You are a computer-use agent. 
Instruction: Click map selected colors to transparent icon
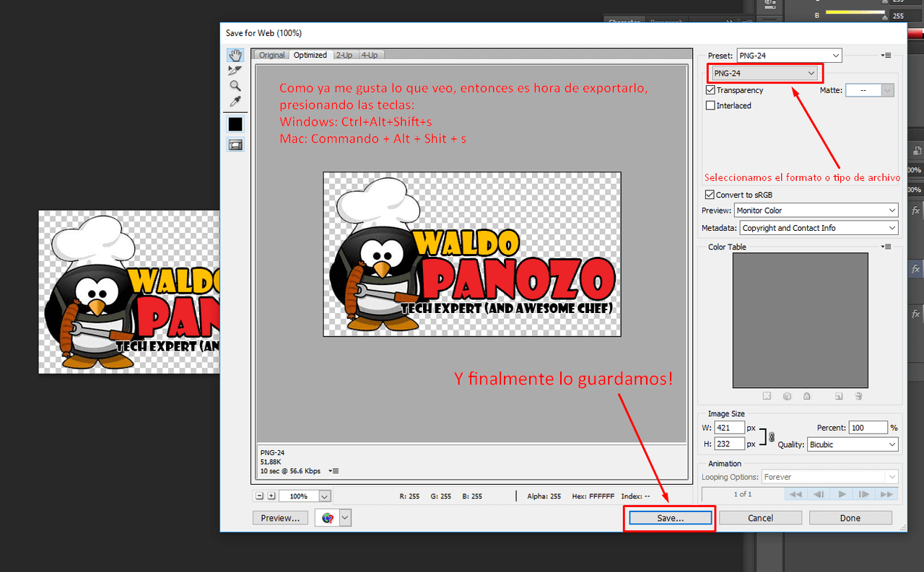767,396
